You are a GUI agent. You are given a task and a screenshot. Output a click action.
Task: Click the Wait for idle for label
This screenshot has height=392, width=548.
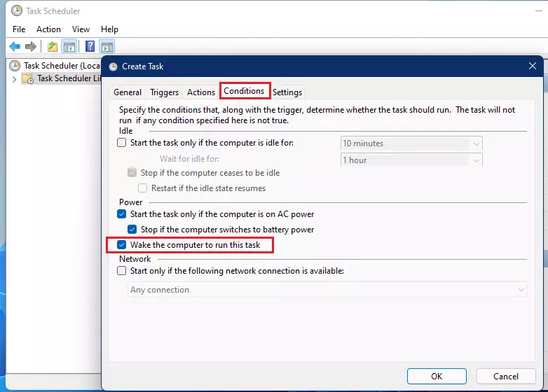[189, 159]
